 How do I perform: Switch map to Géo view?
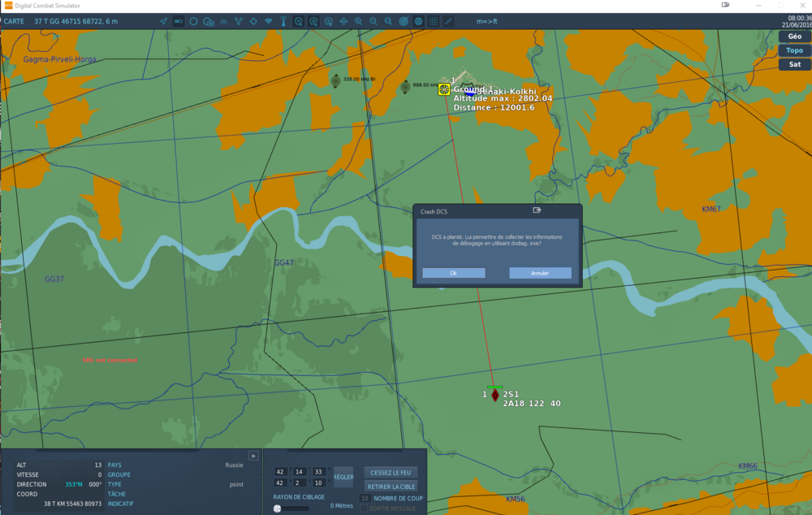[x=795, y=37]
